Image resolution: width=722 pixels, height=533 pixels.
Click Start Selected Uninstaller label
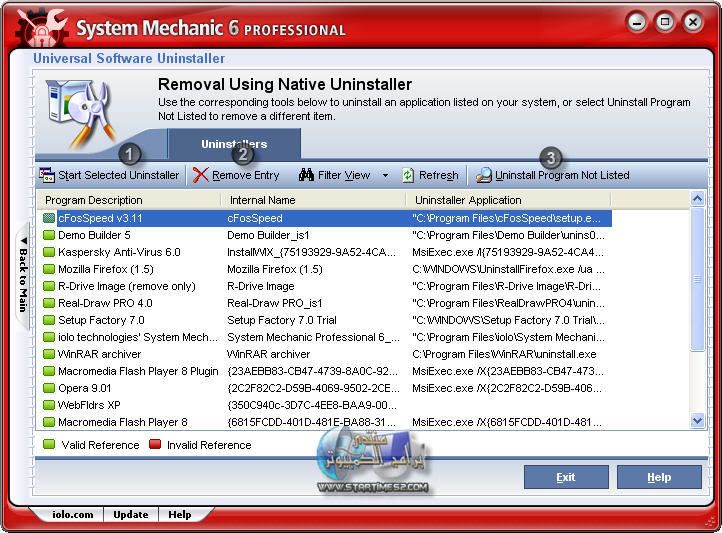118,175
